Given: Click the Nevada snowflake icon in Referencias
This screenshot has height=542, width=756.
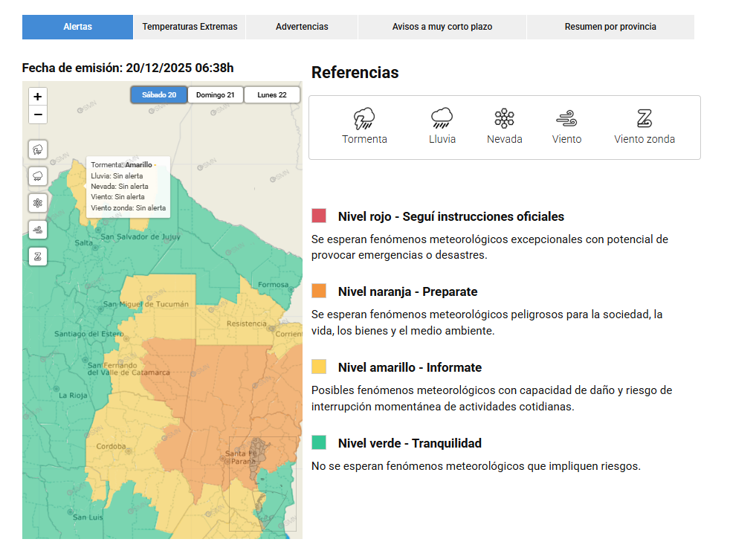Looking at the screenshot, I should pos(504,118).
